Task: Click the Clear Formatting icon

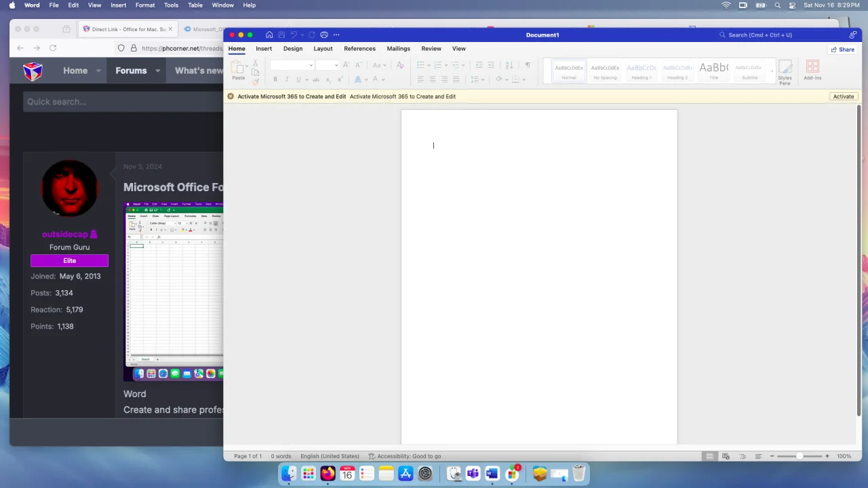Action: (400, 65)
